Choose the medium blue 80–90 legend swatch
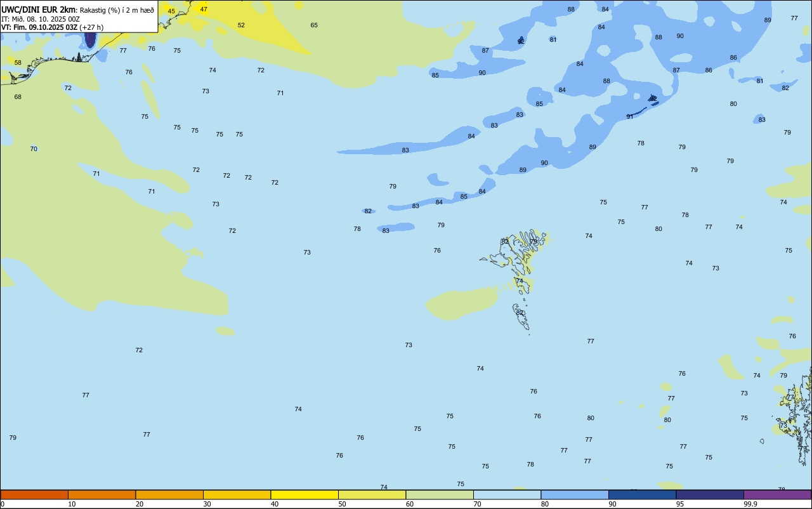Screen dimensions: 812x509 575,494
